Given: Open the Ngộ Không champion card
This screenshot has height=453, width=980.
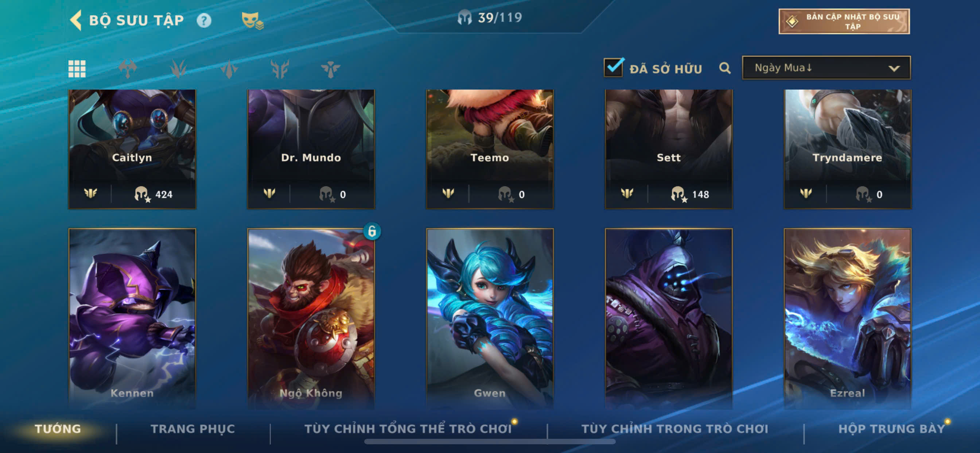Looking at the screenshot, I should [x=311, y=319].
